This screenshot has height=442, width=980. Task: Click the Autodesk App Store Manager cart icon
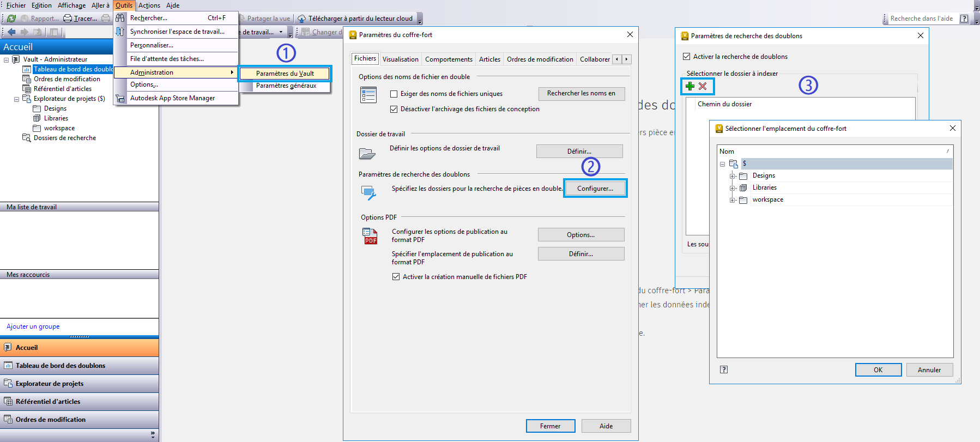pos(120,99)
